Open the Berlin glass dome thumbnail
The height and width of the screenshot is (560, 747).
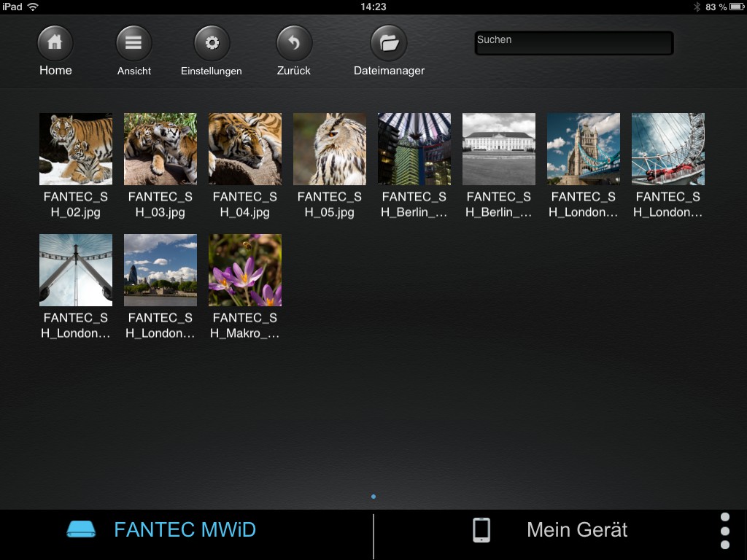point(414,149)
